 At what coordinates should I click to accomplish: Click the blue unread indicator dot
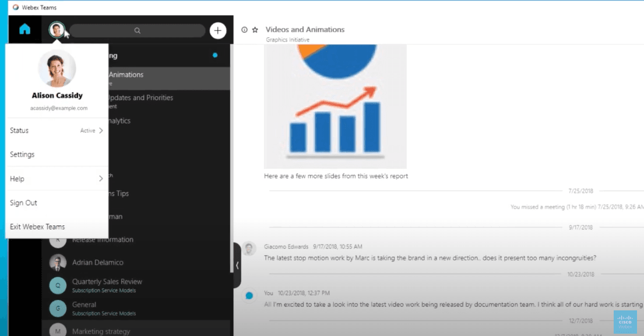(x=215, y=55)
